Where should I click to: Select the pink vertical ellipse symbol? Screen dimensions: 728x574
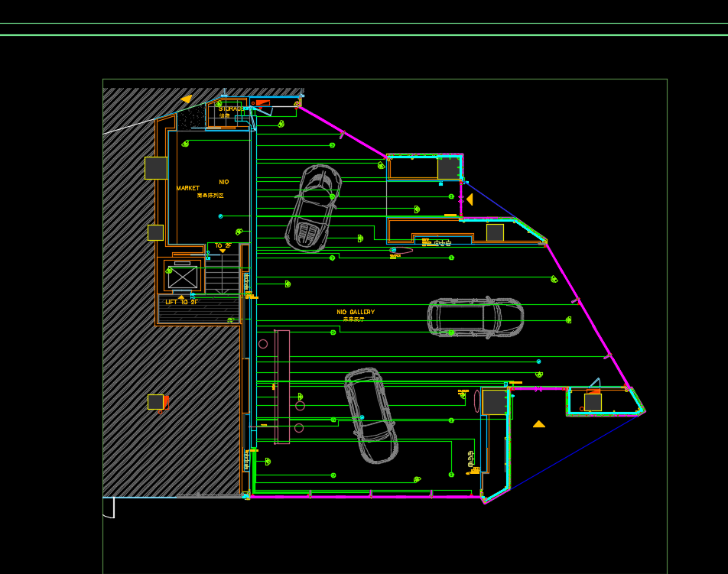477,401
